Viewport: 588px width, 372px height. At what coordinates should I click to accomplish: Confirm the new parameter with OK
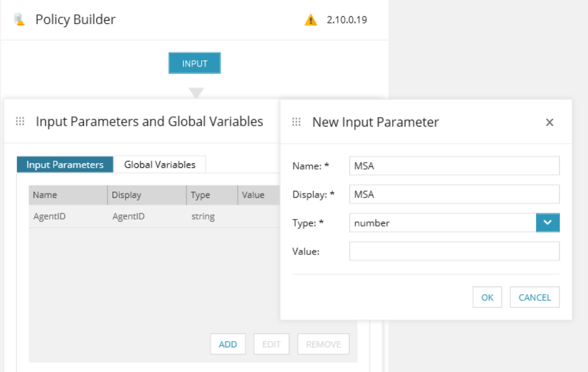pyautogui.click(x=487, y=297)
